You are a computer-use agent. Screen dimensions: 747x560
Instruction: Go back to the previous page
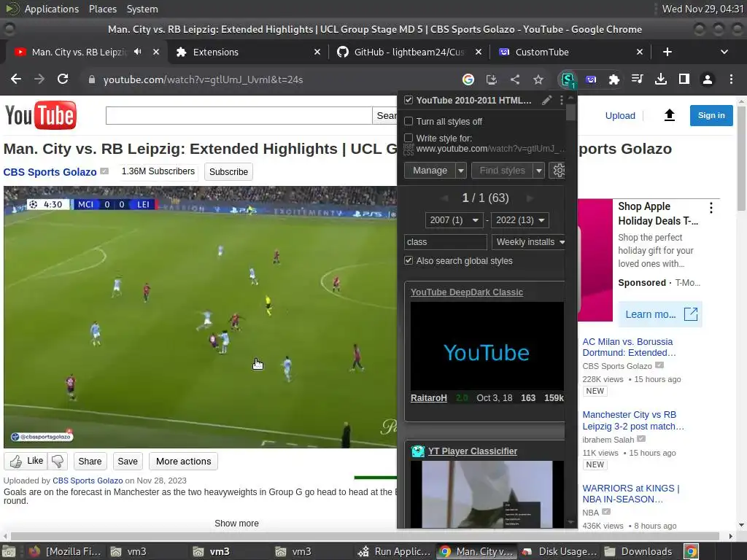[16, 79]
